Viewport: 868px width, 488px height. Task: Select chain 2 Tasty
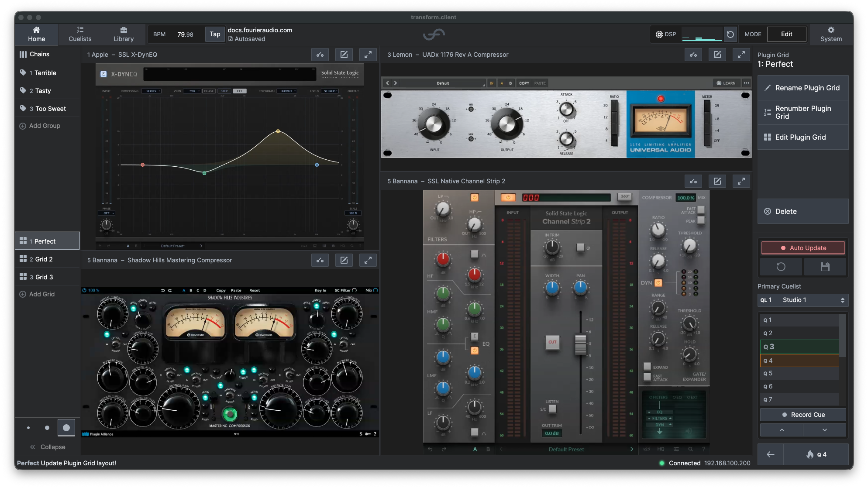(47, 91)
